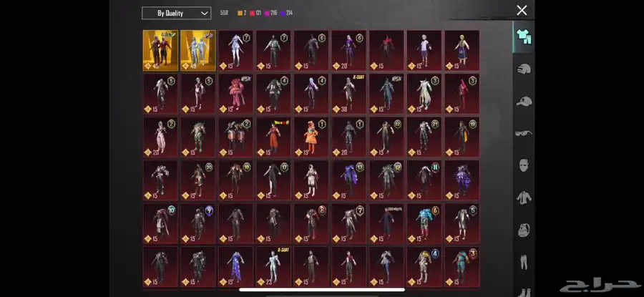644x297 pixels.
Task: Select the red spiky outfit in top row
Action: [386, 50]
